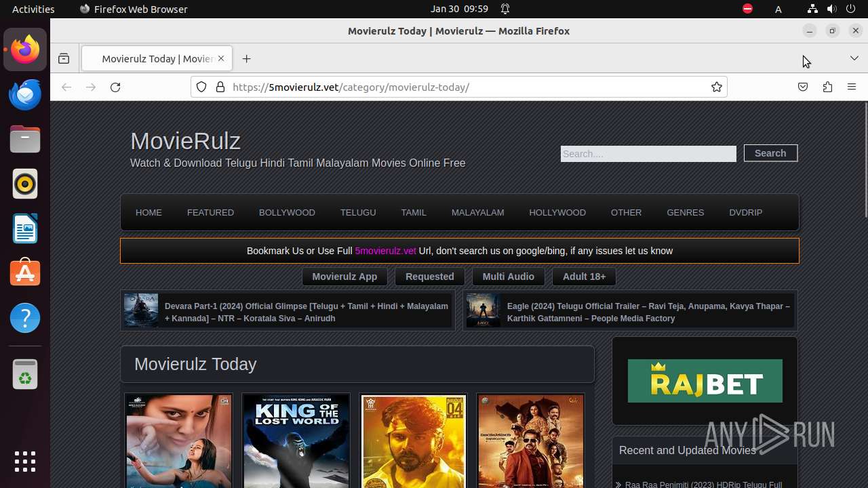Bookmark this page with the star
Viewport: 868px width, 488px height.
(717, 87)
